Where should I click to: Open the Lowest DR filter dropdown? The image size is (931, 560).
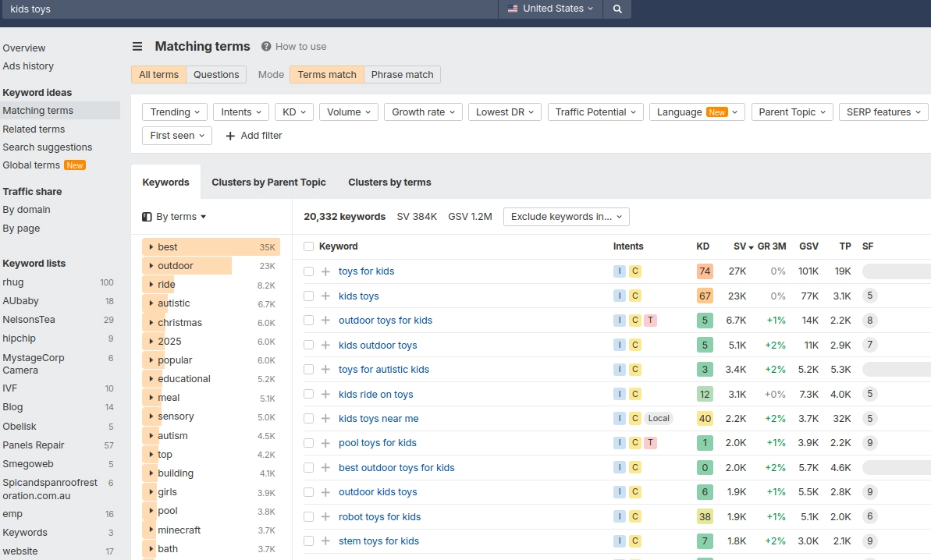click(x=505, y=112)
